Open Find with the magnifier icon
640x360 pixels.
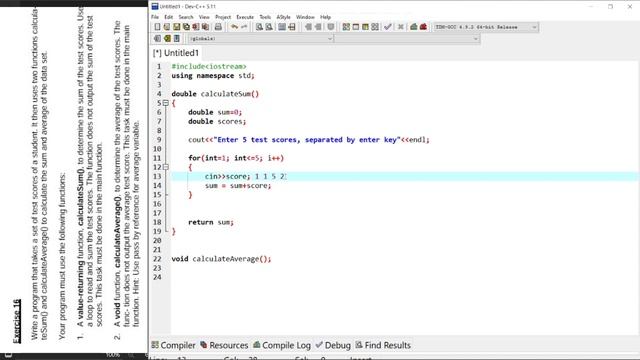[x=259, y=27]
